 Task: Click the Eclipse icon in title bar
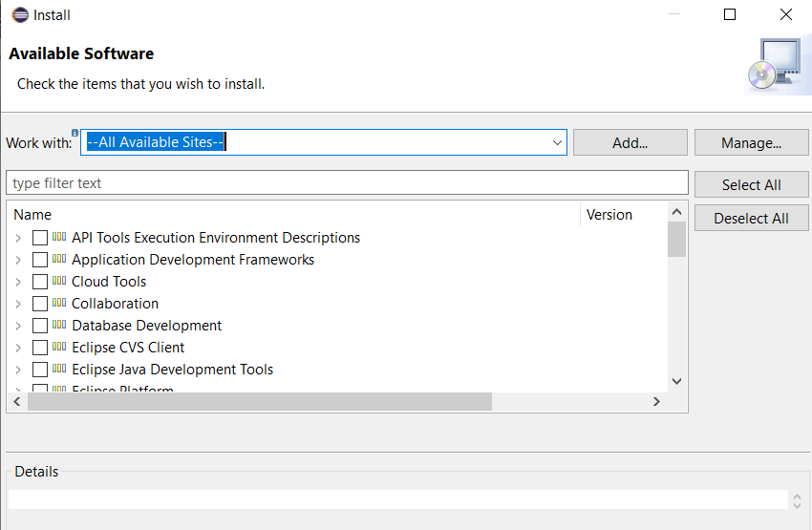click(x=20, y=15)
